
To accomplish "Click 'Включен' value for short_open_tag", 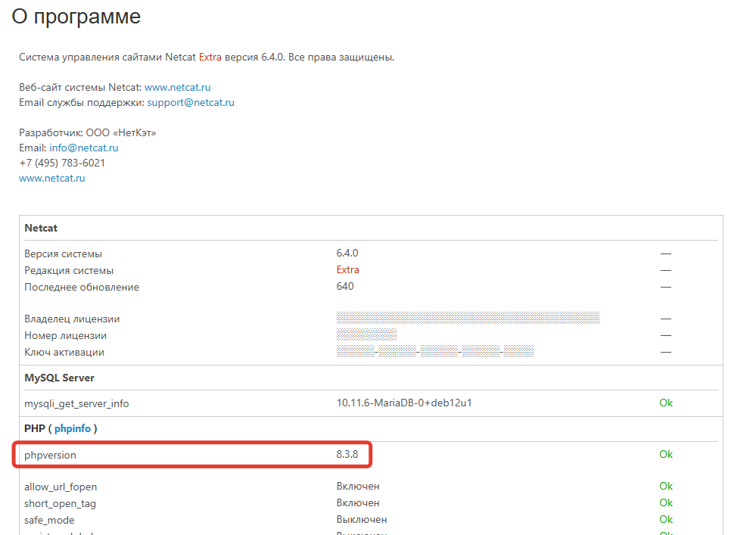I will pos(358,502).
